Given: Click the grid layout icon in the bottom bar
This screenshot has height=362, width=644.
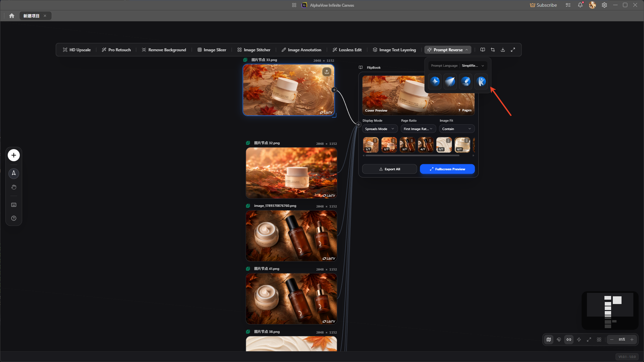Looking at the screenshot, I should [599, 340].
